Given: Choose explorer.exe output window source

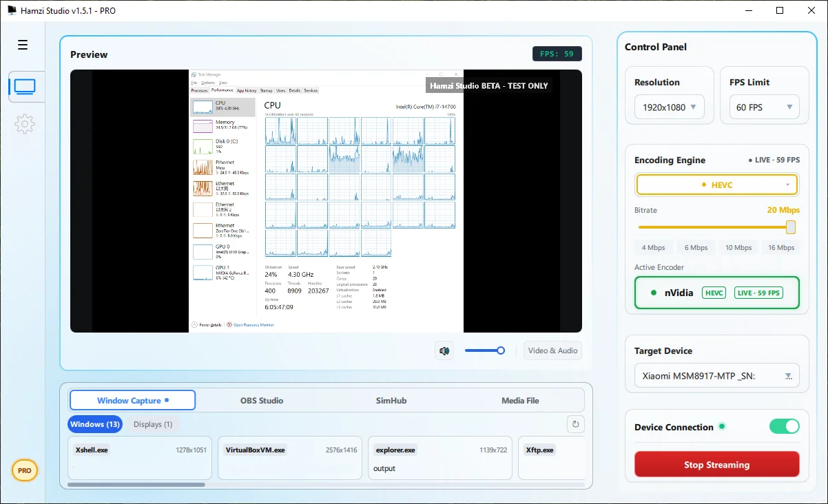Looking at the screenshot, I should tap(440, 458).
